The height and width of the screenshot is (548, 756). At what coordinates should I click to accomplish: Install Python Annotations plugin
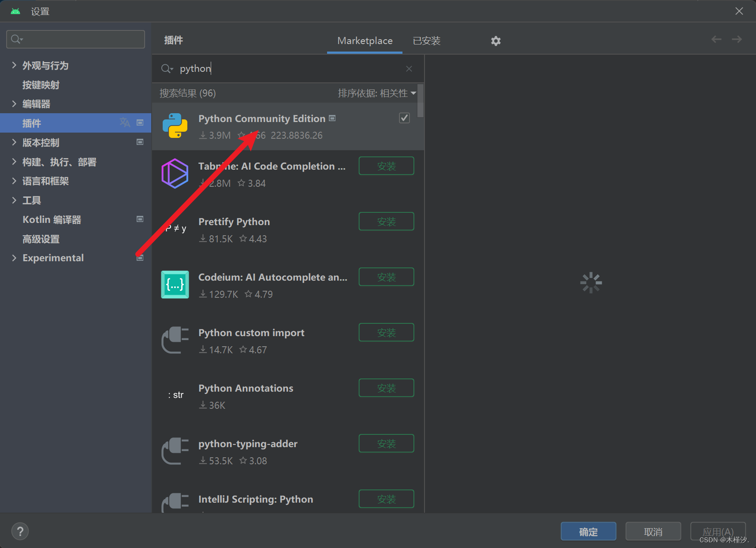coord(387,388)
